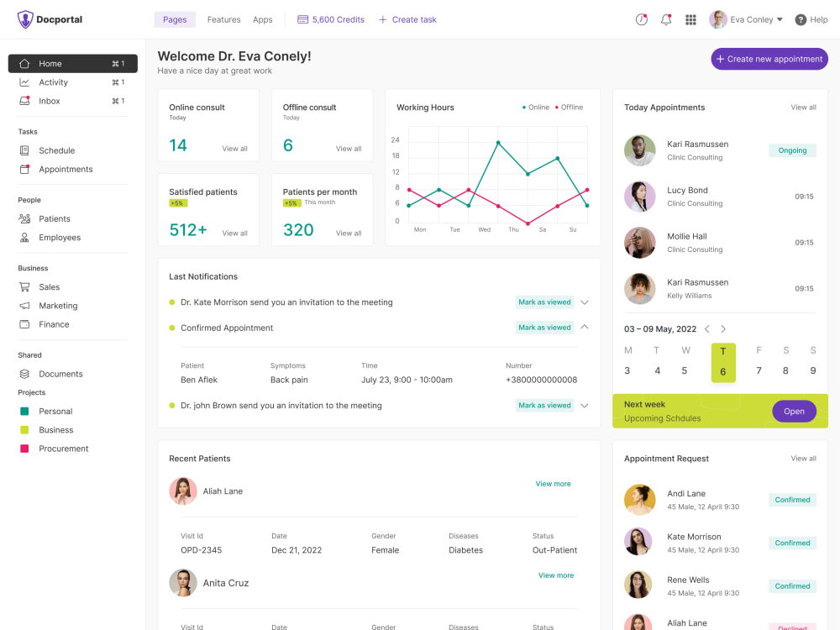
Task: Collapse the Confirmed Appointment notification
Action: (585, 328)
